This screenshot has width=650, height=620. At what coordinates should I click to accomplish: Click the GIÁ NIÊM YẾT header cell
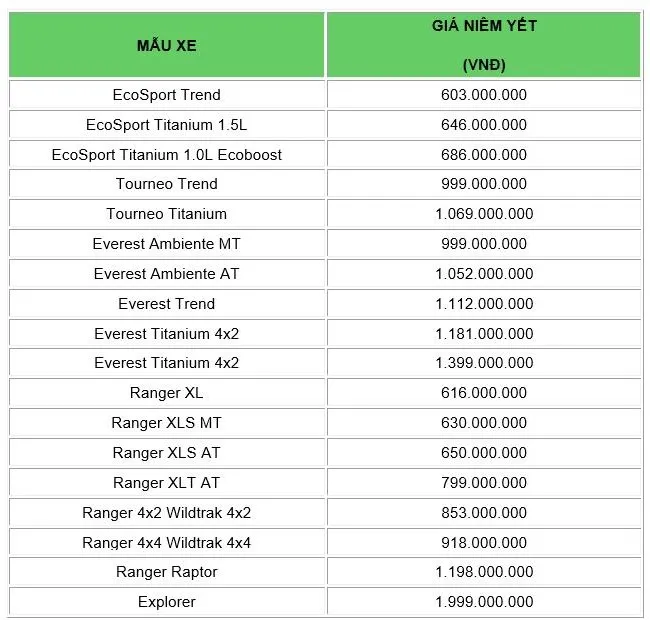[484, 45]
